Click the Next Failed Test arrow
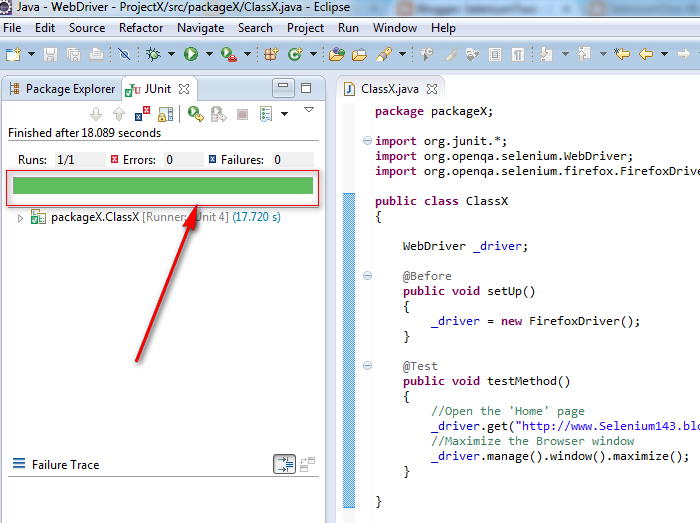Image resolution: width=700 pixels, height=523 pixels. (x=96, y=114)
